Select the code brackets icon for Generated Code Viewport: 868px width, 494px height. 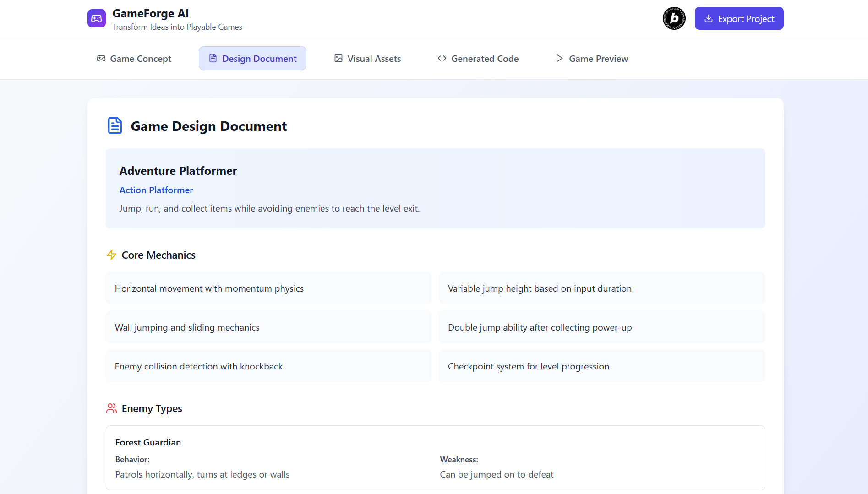[442, 58]
